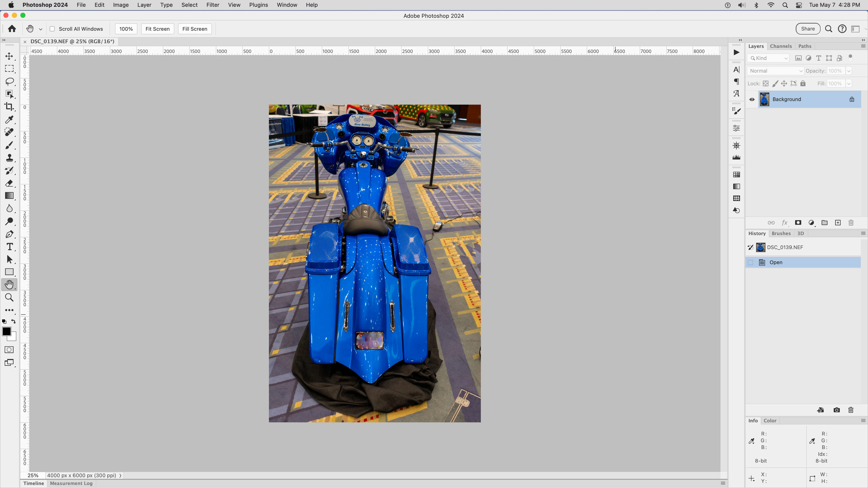Click the Fit Screen button

(157, 29)
